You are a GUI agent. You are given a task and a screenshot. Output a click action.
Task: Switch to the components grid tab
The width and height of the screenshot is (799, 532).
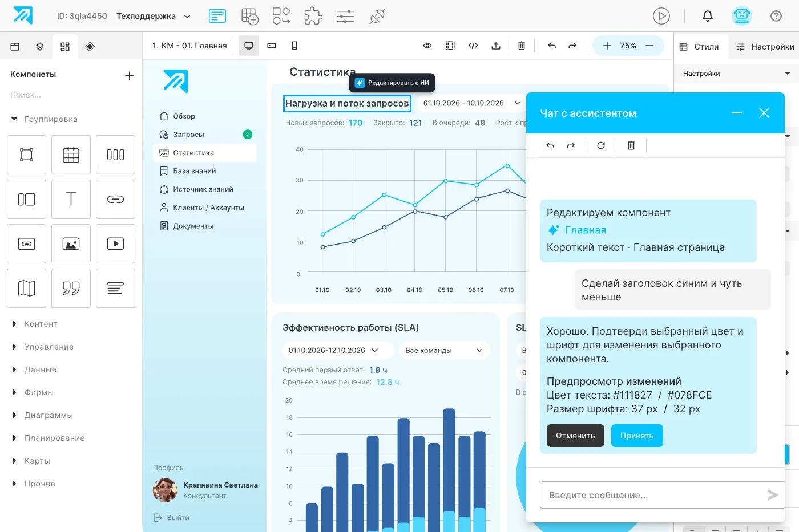tap(65, 46)
